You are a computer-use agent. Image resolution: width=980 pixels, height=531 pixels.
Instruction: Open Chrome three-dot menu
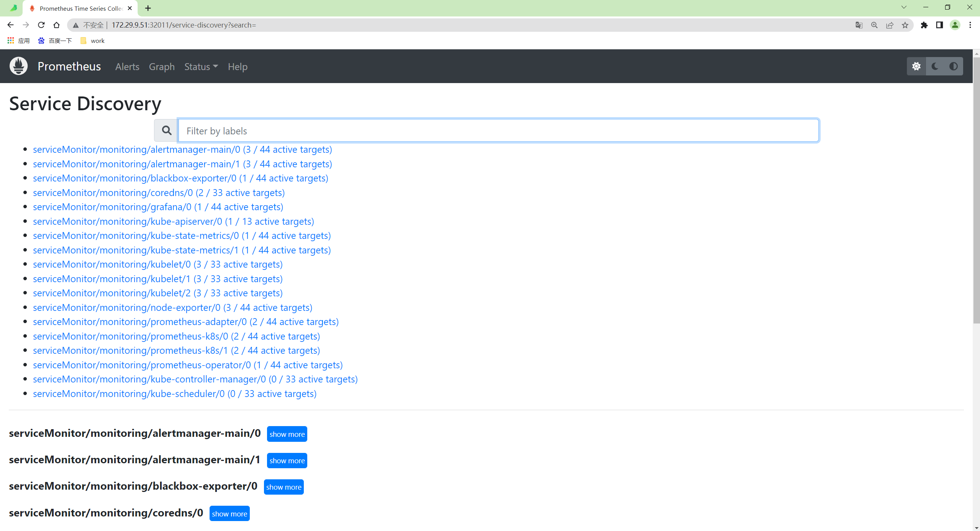[x=970, y=25]
